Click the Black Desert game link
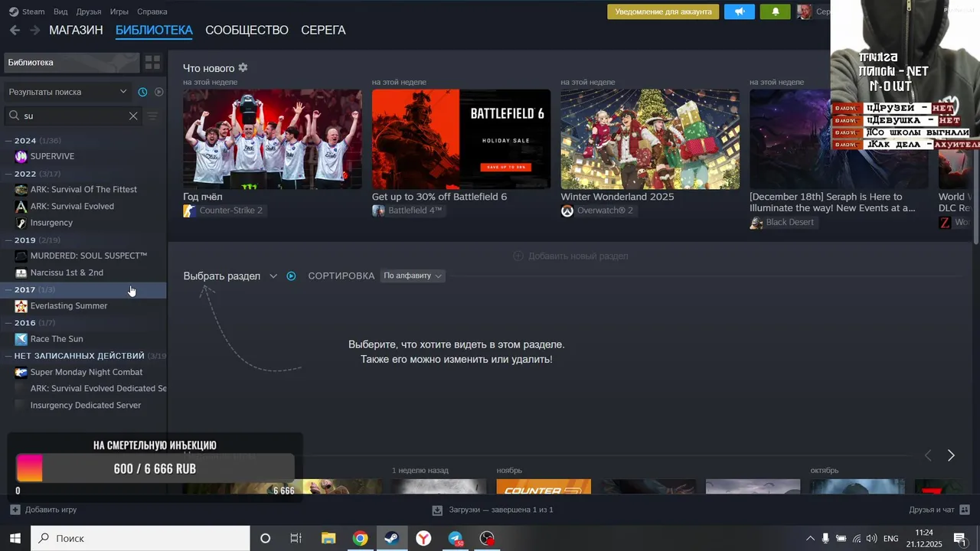980x551 pixels. pyautogui.click(x=782, y=222)
